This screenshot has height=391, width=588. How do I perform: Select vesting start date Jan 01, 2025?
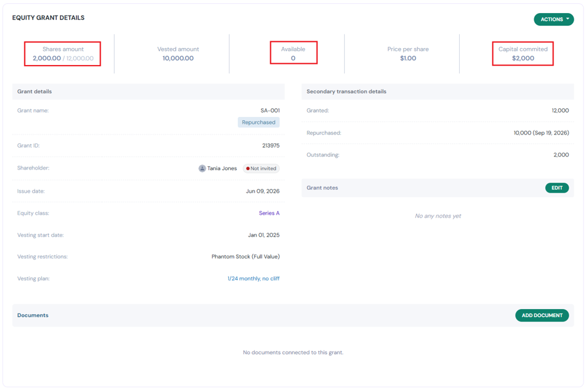263,235
